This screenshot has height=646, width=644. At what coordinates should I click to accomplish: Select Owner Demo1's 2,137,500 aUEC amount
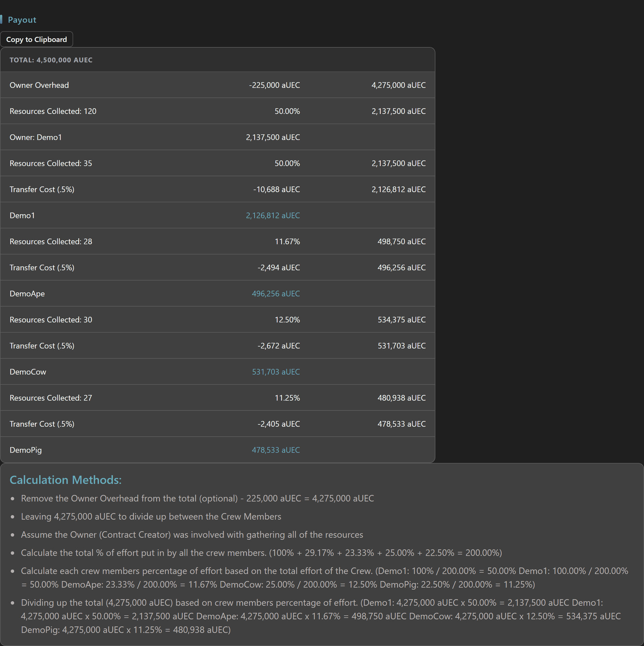(x=273, y=137)
